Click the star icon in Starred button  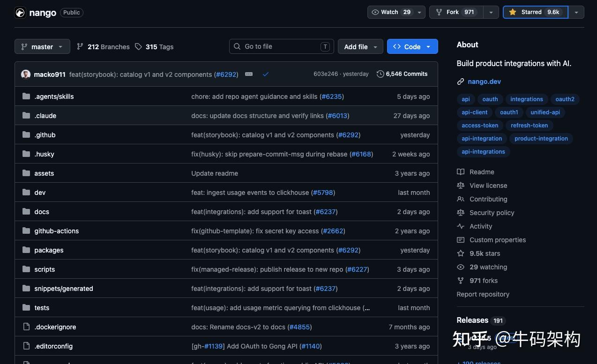[x=513, y=12]
